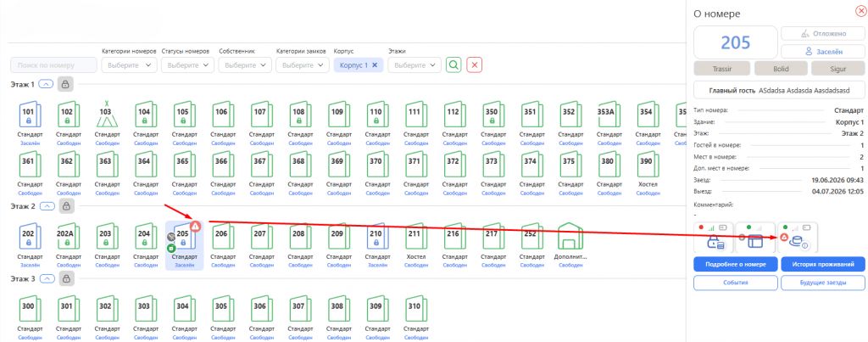Screen dimensions: 868x342
Task: Click the Заселён status under room 202
Action: [x=28, y=266]
